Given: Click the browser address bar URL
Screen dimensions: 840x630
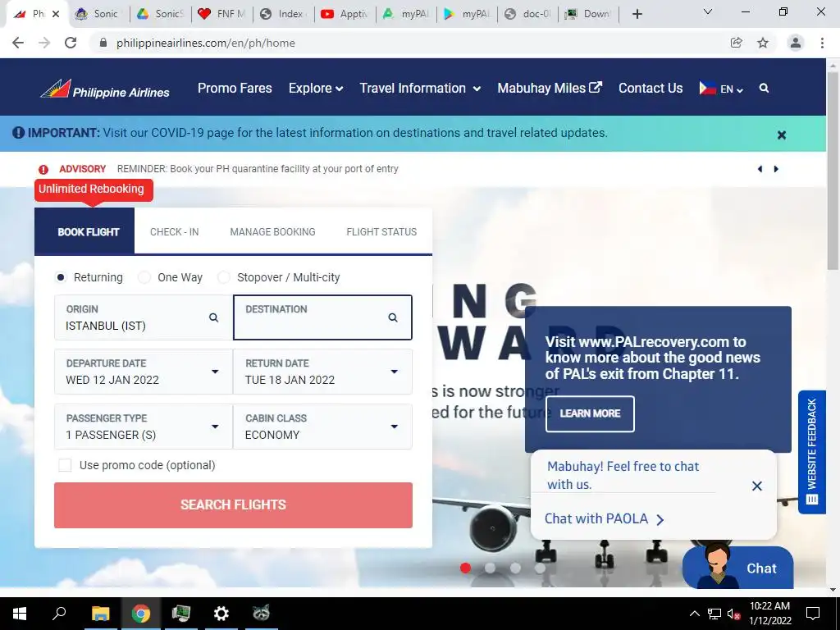Looking at the screenshot, I should pos(206,43).
